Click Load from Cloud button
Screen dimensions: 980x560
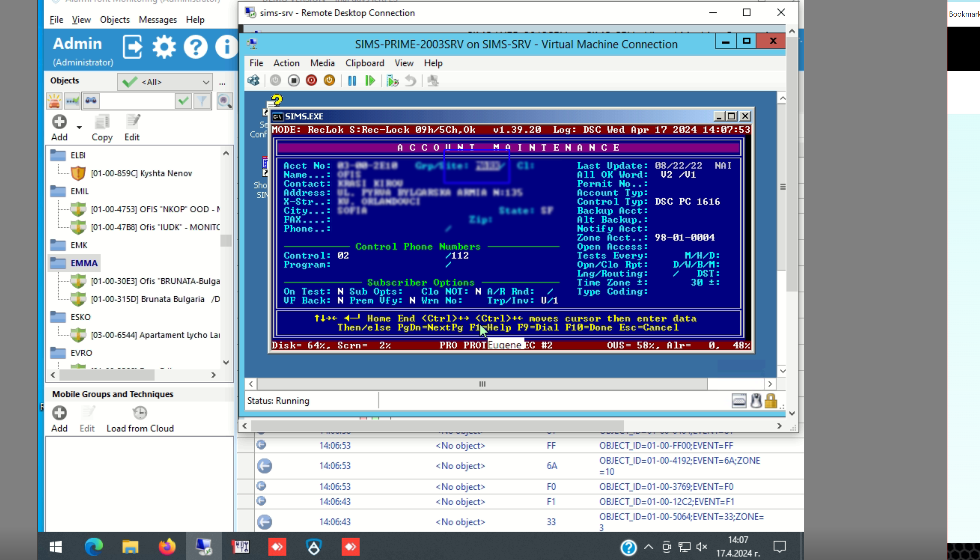pos(140,419)
